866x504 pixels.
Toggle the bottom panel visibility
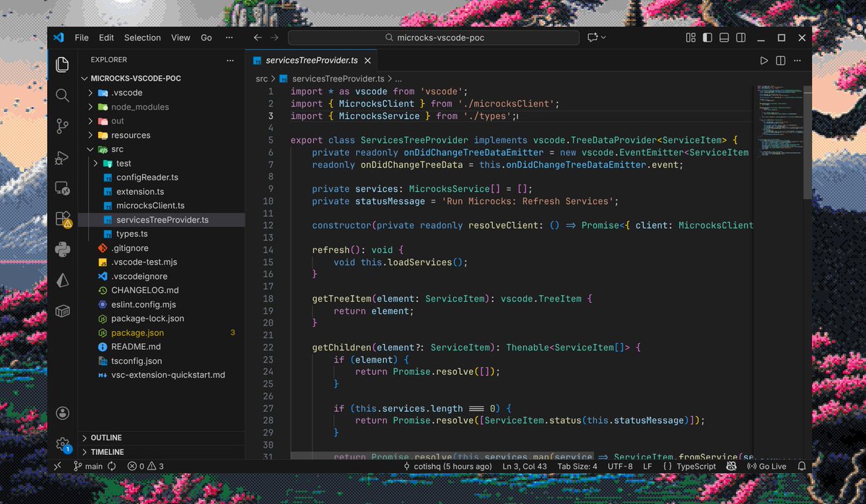[x=724, y=37]
